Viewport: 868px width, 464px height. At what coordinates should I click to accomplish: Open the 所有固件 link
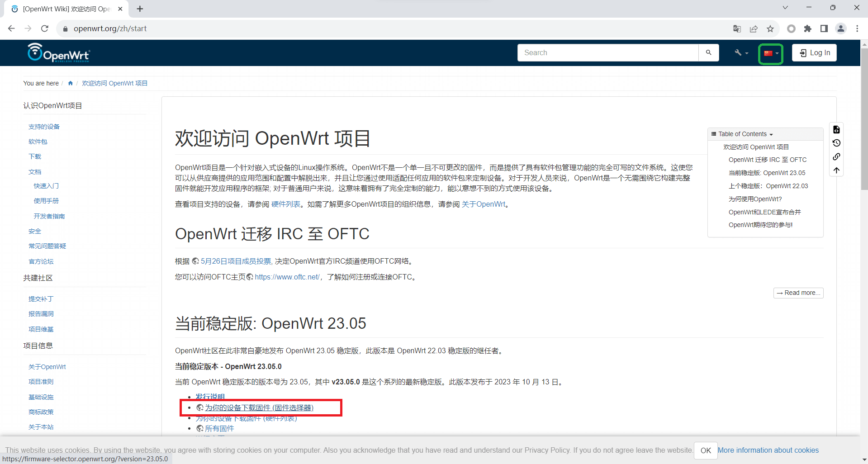click(x=219, y=428)
